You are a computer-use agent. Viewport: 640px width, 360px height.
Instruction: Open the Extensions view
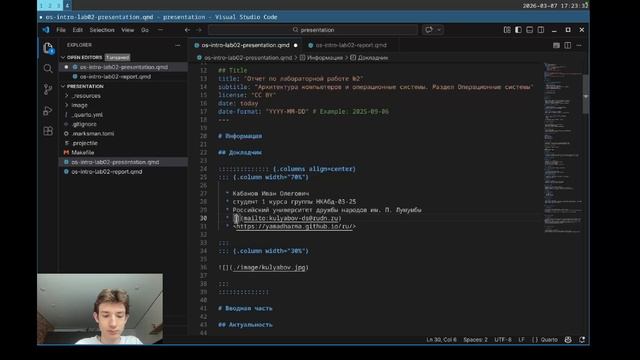point(48,131)
